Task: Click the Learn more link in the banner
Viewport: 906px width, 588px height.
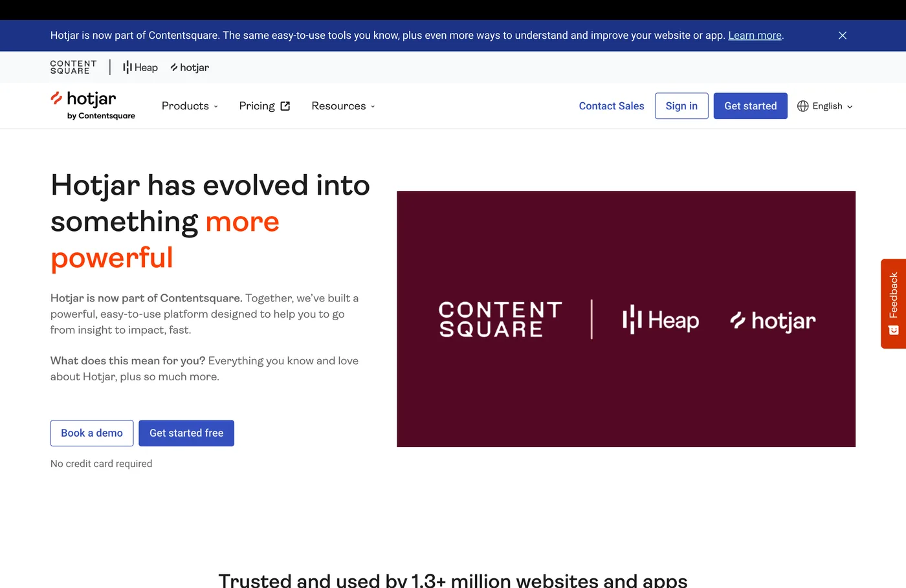Action: coord(754,36)
